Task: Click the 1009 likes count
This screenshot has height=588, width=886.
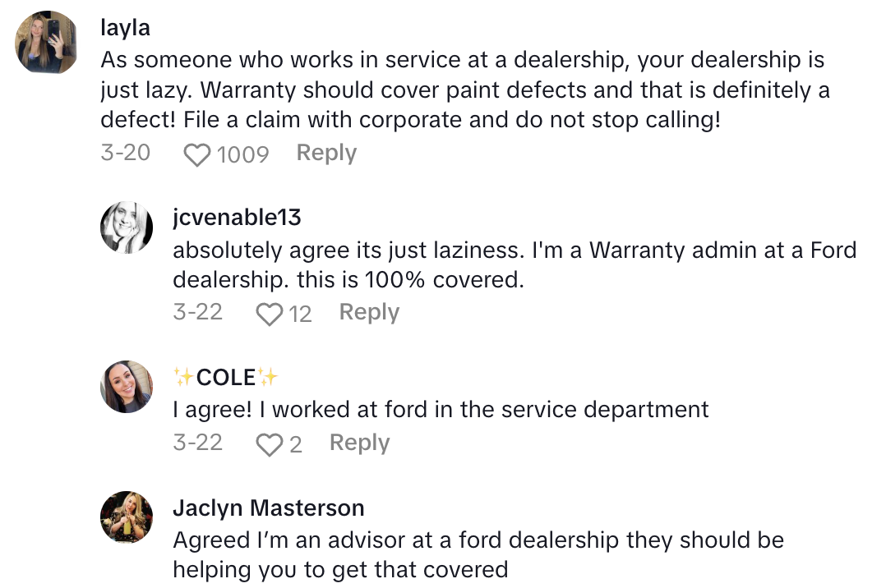Action: click(242, 154)
